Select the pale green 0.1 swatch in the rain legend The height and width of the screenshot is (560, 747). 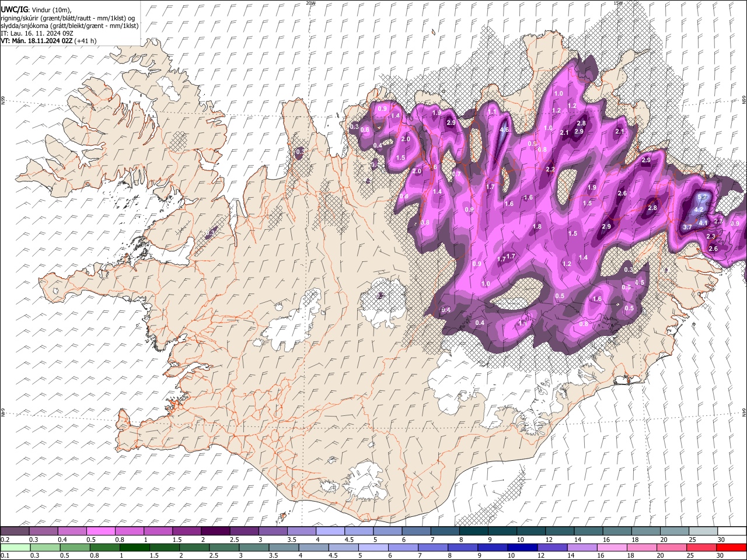click(x=15, y=547)
